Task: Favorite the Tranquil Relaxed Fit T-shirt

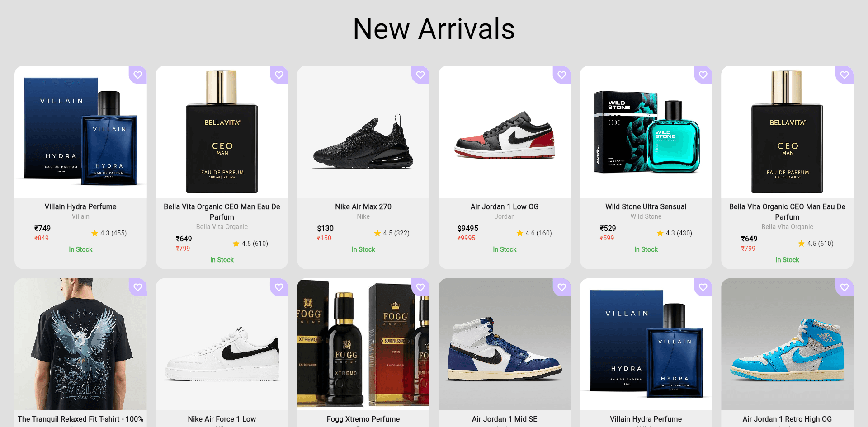Action: (x=138, y=287)
